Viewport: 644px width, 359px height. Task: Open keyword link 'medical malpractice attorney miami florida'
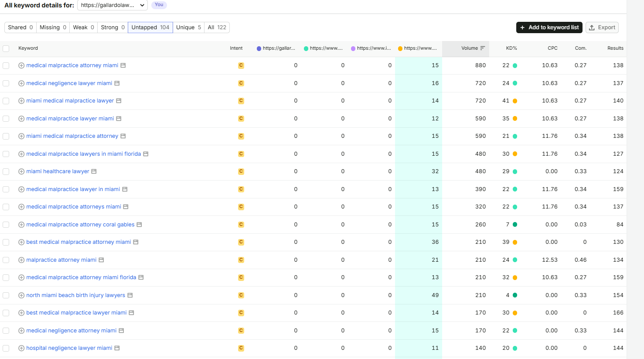pyautogui.click(x=81, y=277)
